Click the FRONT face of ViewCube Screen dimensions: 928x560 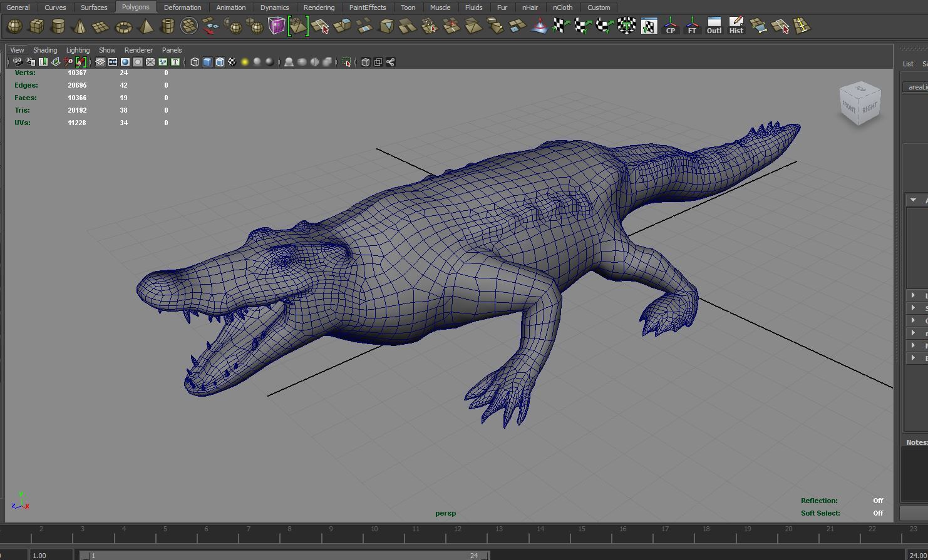(x=849, y=107)
